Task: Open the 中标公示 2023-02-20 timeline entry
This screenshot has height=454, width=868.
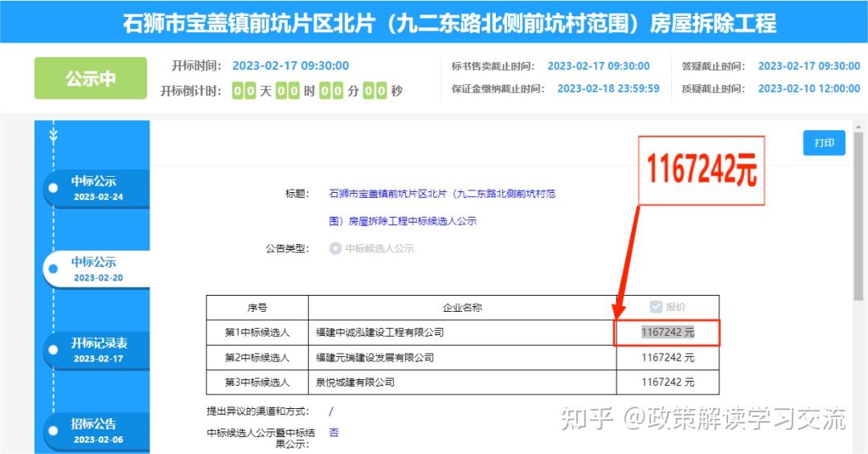Action: (x=97, y=269)
